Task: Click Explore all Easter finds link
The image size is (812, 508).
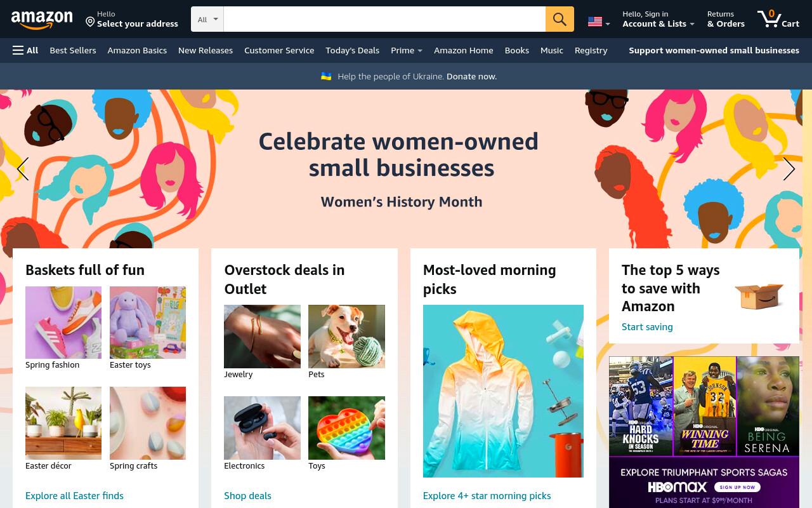Action: pos(74,495)
